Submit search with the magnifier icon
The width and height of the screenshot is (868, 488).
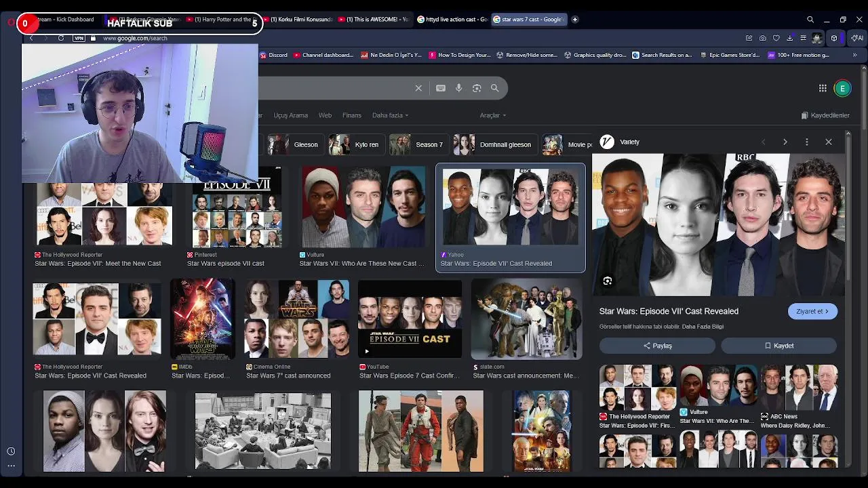495,88
